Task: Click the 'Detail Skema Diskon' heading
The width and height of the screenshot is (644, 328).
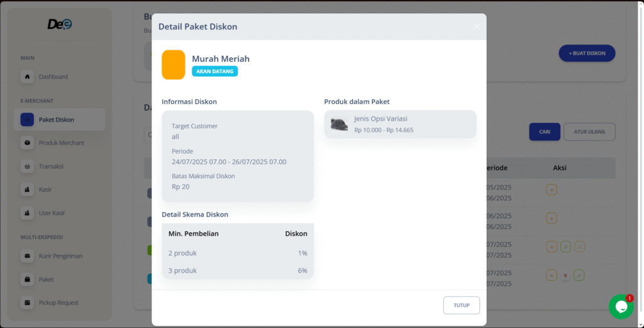Action: (x=195, y=214)
